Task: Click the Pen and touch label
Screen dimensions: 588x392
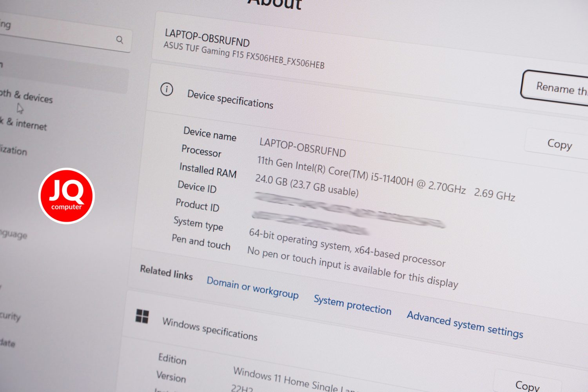Action: 201,242
